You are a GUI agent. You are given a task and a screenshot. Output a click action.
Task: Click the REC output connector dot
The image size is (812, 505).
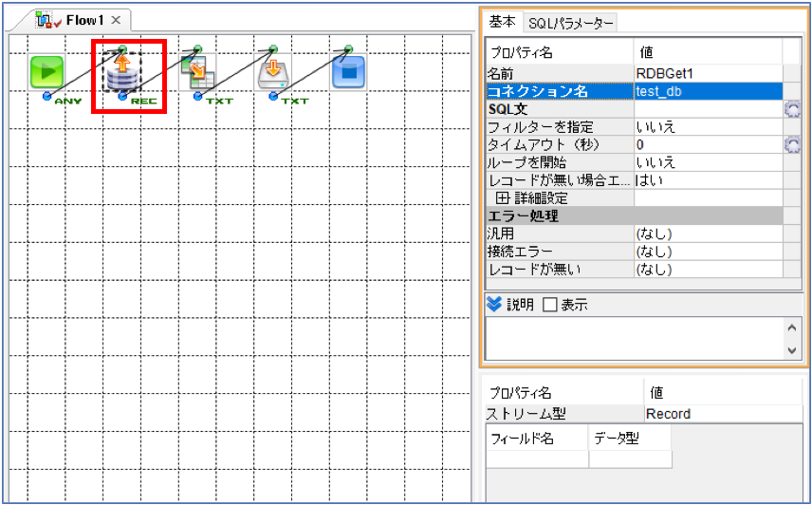122,96
